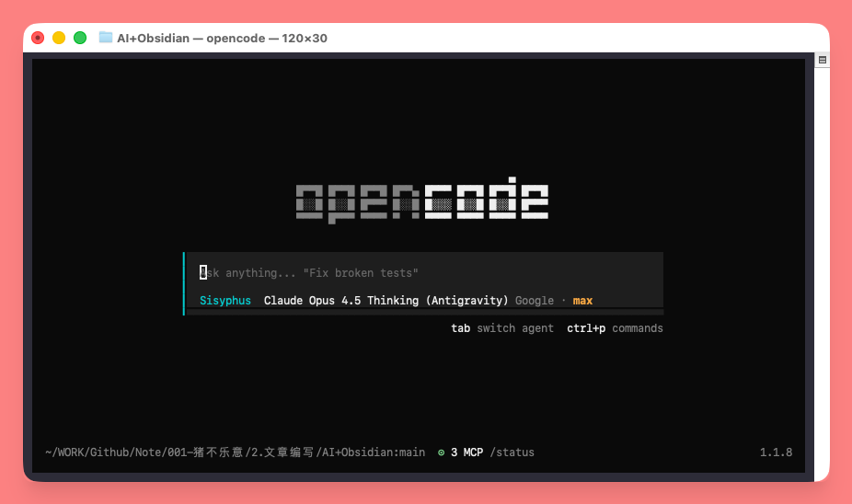Open the "commands" hint

pos(638,328)
